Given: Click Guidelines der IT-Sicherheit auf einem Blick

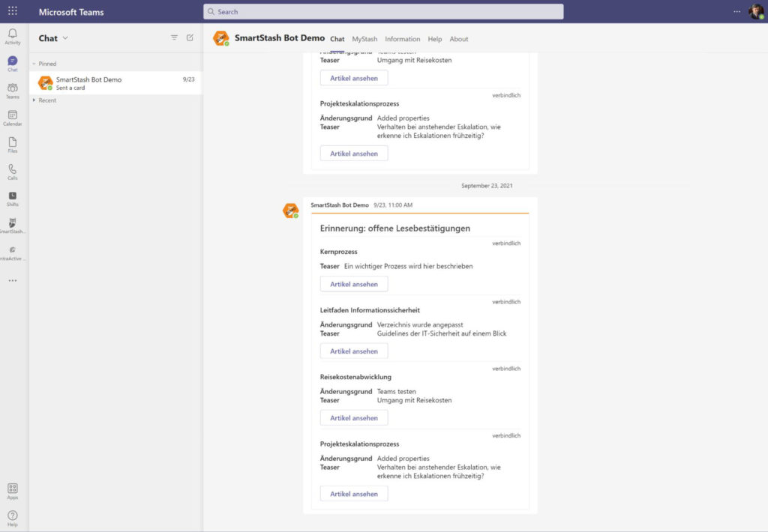Looking at the screenshot, I should coord(441,333).
